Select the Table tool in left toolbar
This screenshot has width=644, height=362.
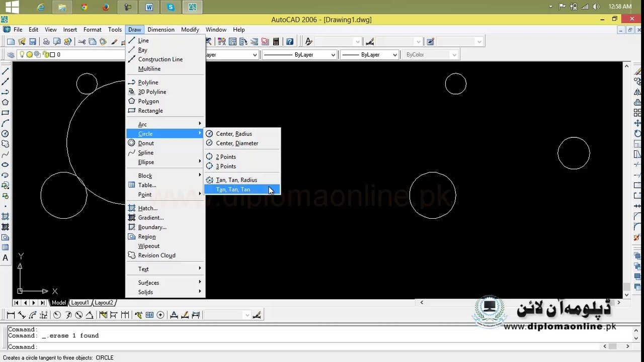[6, 247]
